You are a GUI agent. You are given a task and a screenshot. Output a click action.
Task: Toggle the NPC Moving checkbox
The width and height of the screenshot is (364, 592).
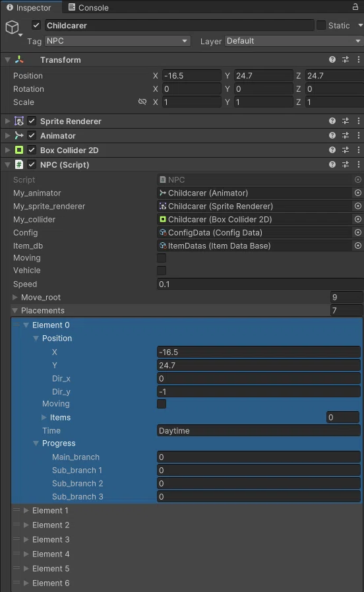162,258
